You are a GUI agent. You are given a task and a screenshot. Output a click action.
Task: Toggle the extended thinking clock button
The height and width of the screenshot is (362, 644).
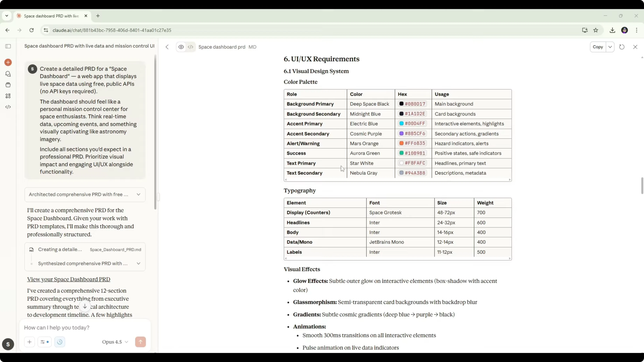pyautogui.click(x=59, y=342)
